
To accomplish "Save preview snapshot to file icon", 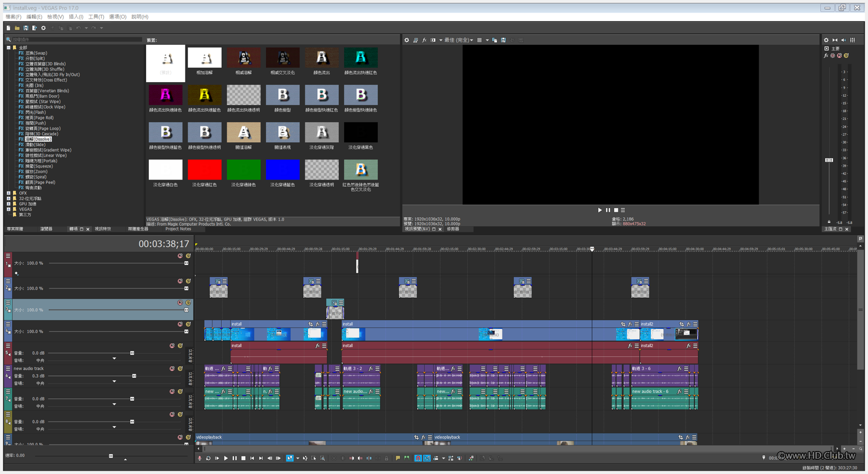I will [504, 40].
